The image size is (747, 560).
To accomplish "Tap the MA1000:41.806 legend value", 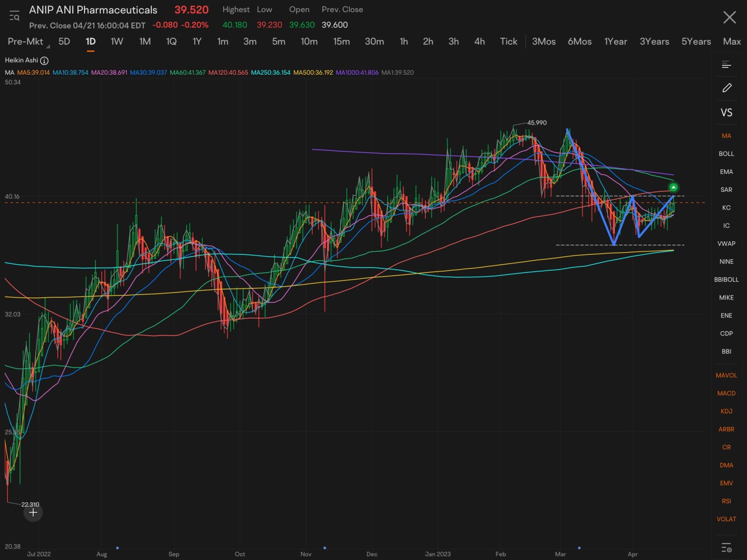I will point(357,72).
